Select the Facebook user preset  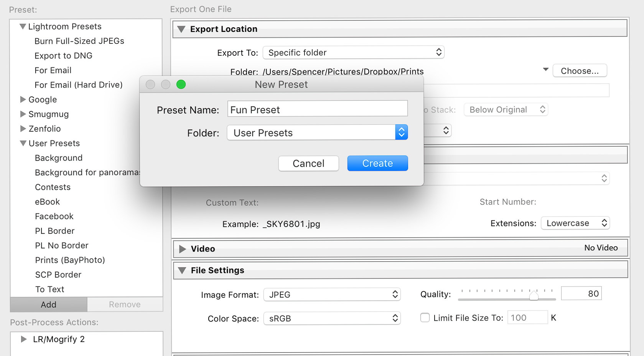tap(54, 216)
